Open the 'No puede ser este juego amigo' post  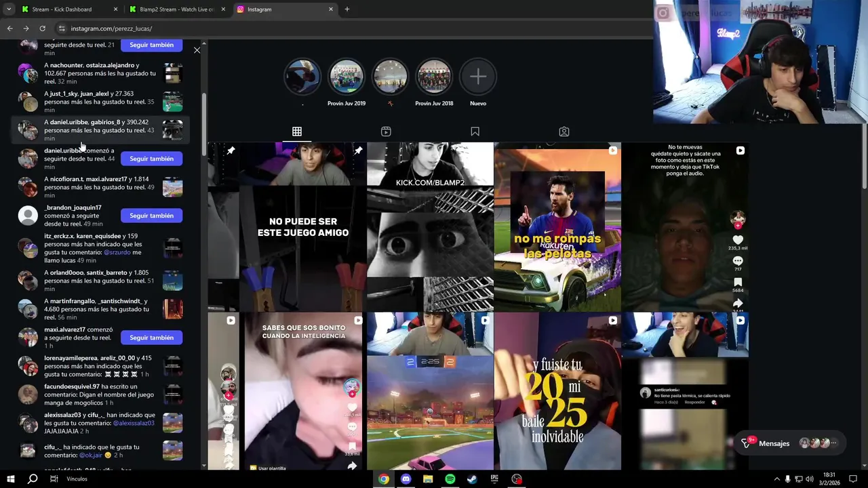pyautogui.click(x=303, y=227)
